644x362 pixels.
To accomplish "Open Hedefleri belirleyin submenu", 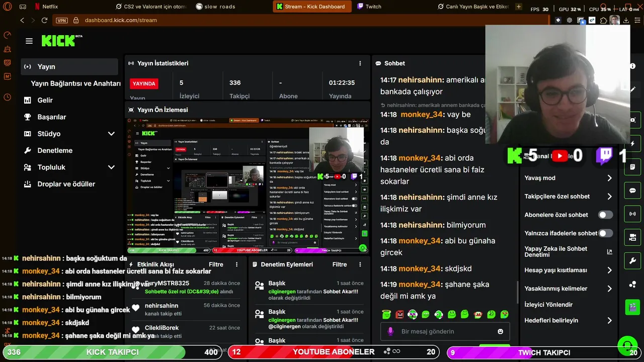I will click(569, 320).
